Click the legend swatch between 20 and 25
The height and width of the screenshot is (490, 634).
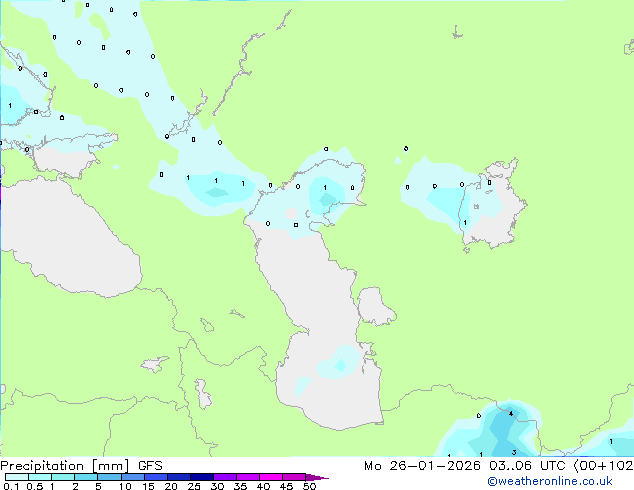pos(178,477)
